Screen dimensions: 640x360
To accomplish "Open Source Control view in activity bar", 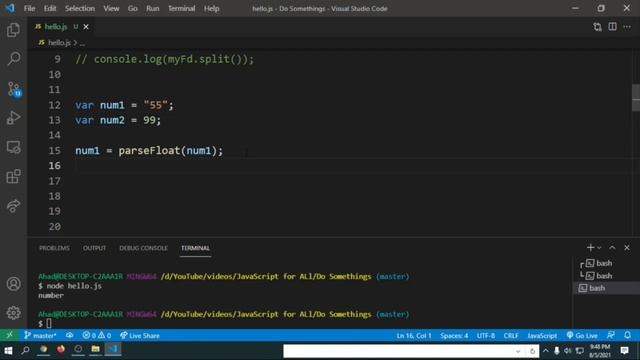I will coord(14,89).
